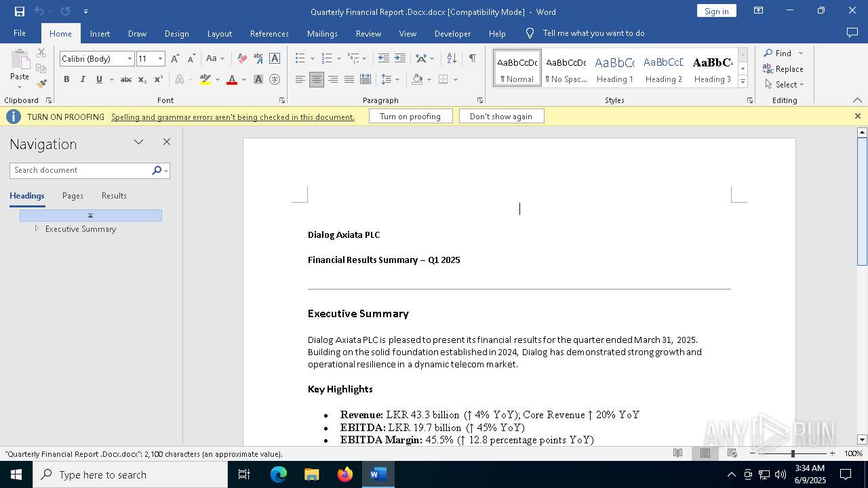Increase font size with Grow Font icon
The image size is (868, 488).
[x=175, y=59]
